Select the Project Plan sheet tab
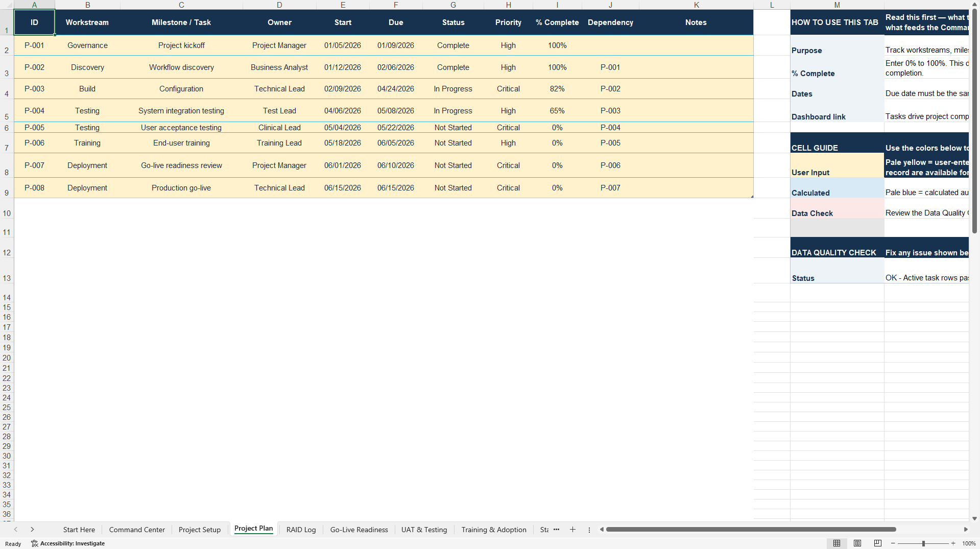 253,529
